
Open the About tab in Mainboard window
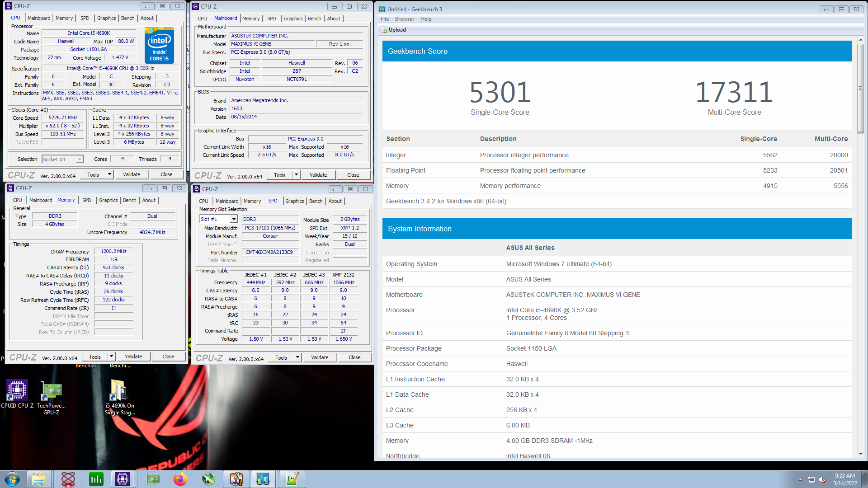pos(334,19)
